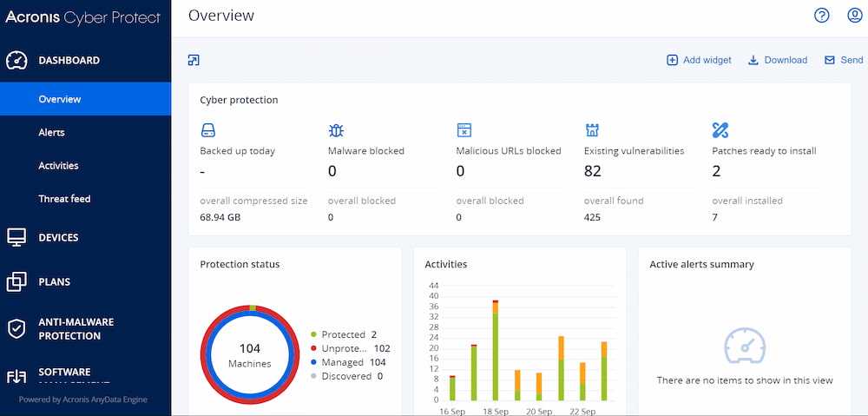The width and height of the screenshot is (868, 416).
Task: Click the Existing vulnerabilities castle icon
Action: 592,130
